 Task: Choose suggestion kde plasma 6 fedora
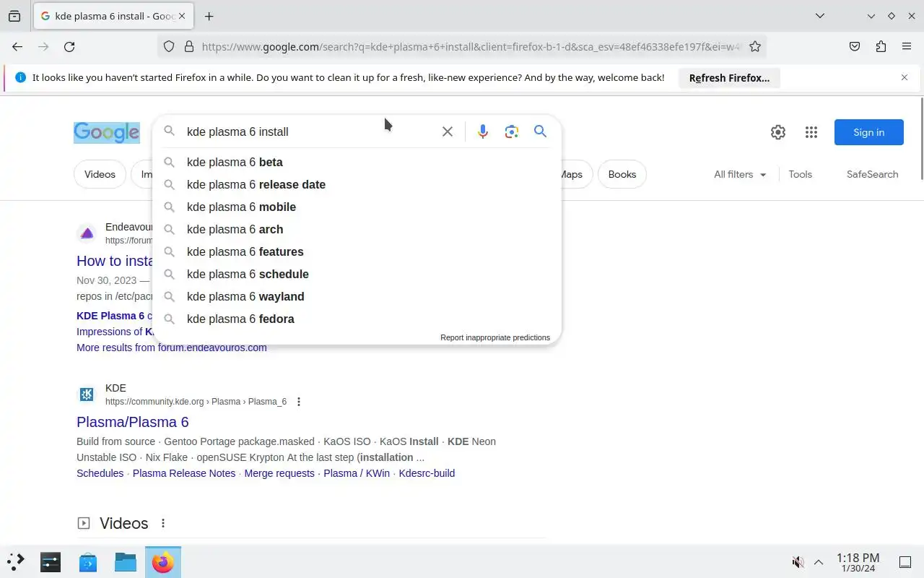coord(357,319)
